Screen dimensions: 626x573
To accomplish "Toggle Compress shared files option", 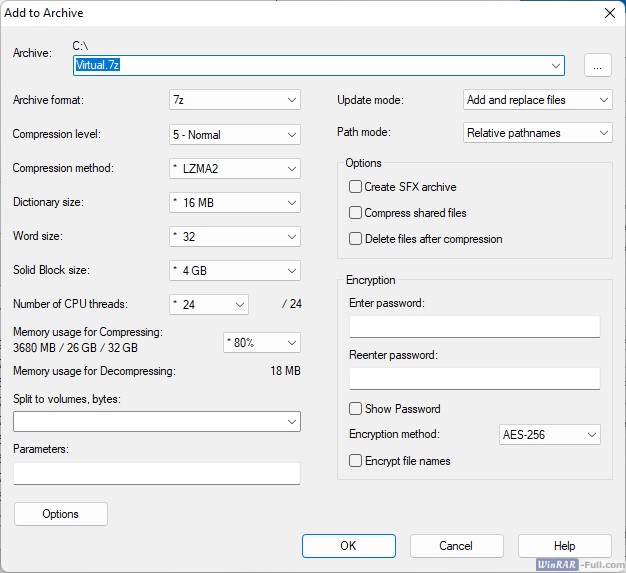I will pos(355,213).
